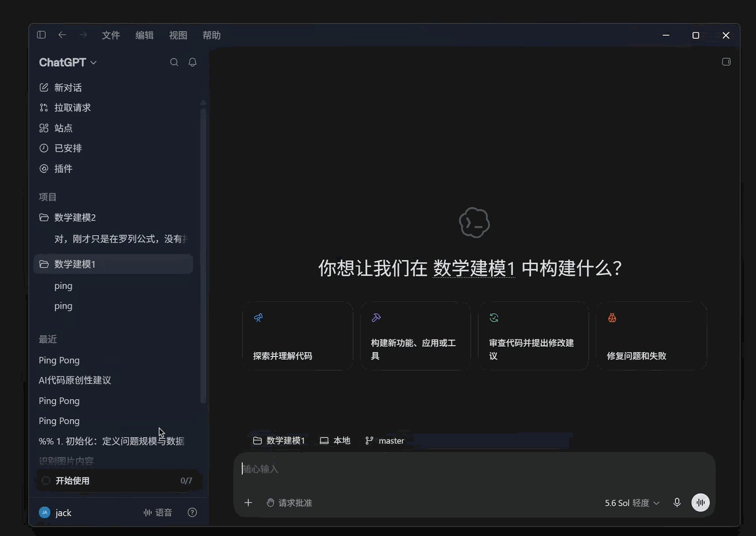
Task: Open notifications bell icon
Action: pyautogui.click(x=192, y=62)
